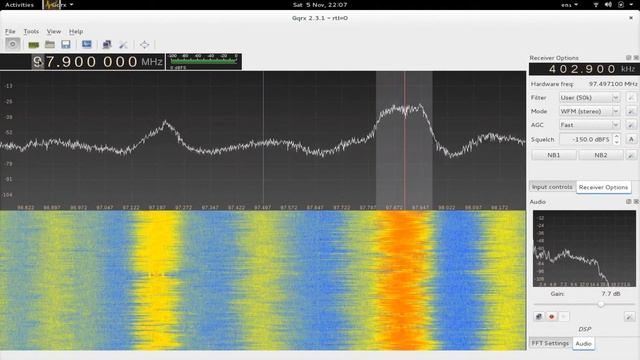The width and height of the screenshot is (640, 360).
Task: Click the audio spectrum graph in the Audio panel
Action: point(584,249)
